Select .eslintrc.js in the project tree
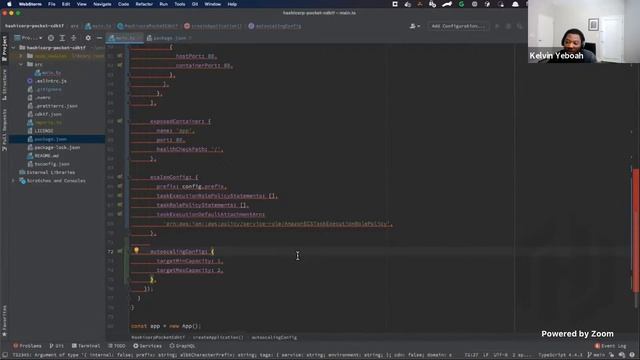 [51, 81]
